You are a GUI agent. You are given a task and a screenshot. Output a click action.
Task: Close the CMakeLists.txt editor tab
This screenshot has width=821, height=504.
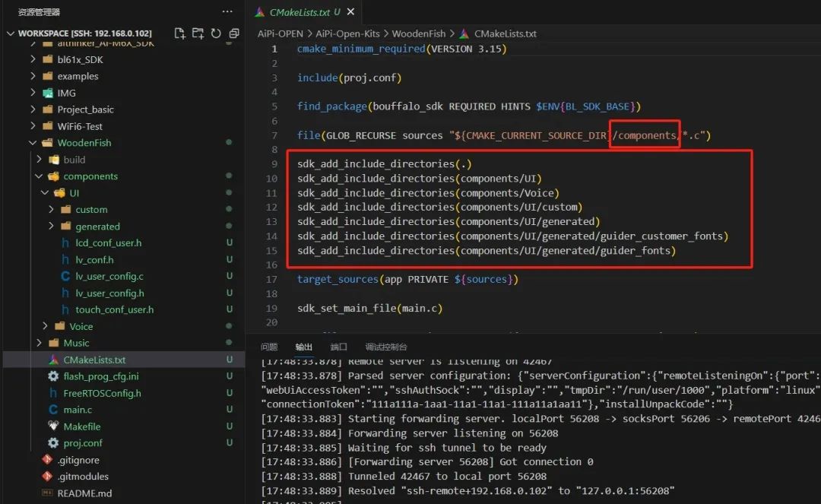(350, 11)
